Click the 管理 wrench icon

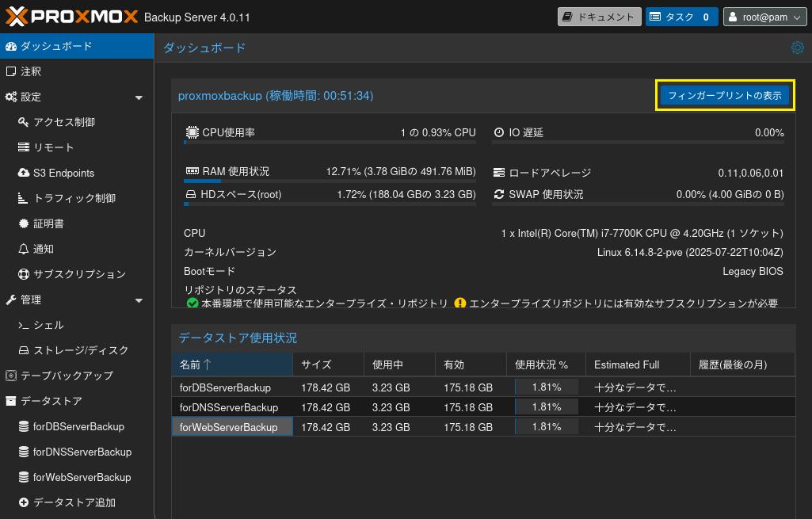pyautogui.click(x=11, y=300)
